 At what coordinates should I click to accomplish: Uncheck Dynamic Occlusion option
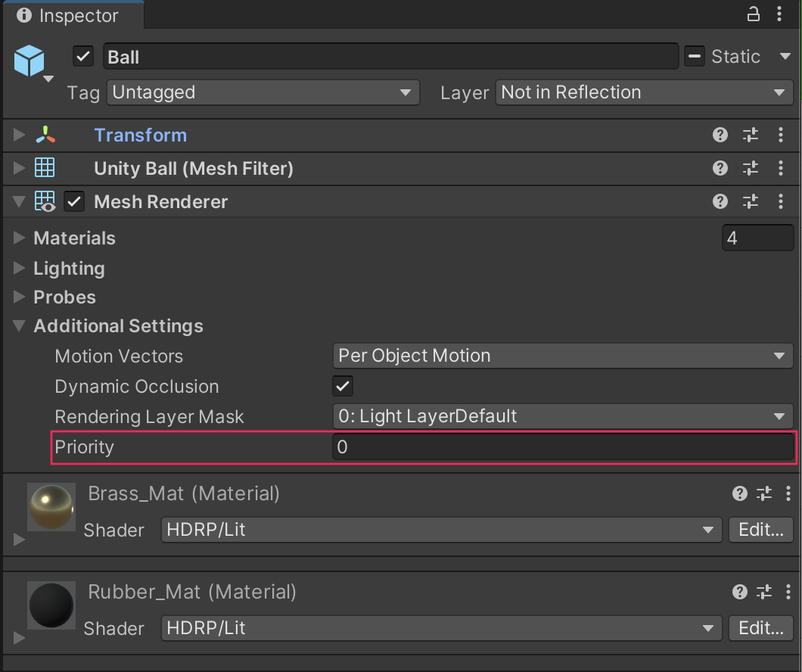343,386
